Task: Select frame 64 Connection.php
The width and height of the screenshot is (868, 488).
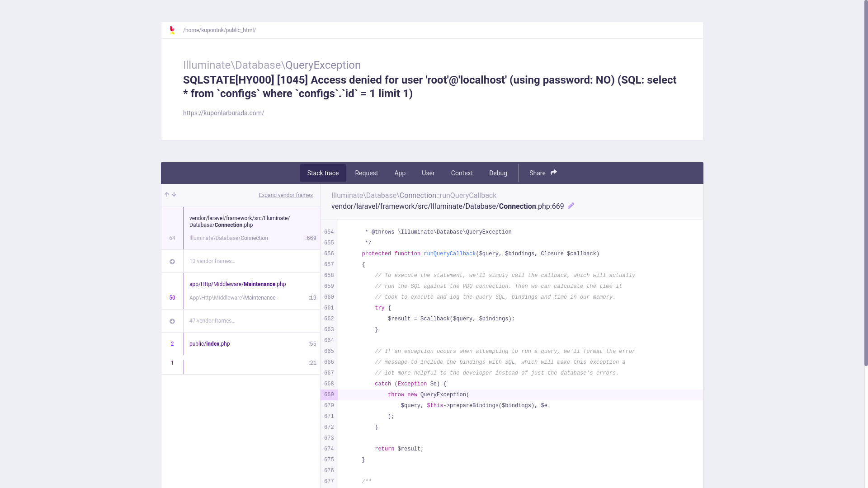Action: coord(241,228)
